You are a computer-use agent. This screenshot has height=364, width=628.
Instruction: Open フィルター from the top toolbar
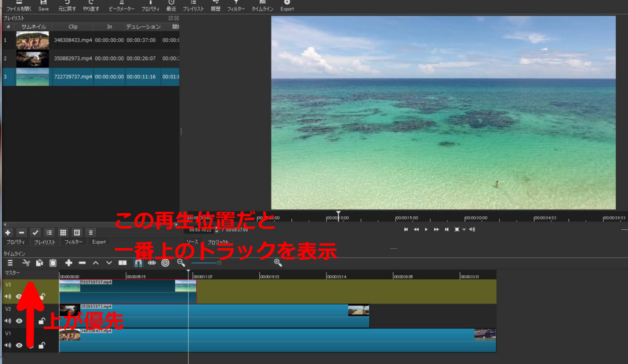coord(236,6)
